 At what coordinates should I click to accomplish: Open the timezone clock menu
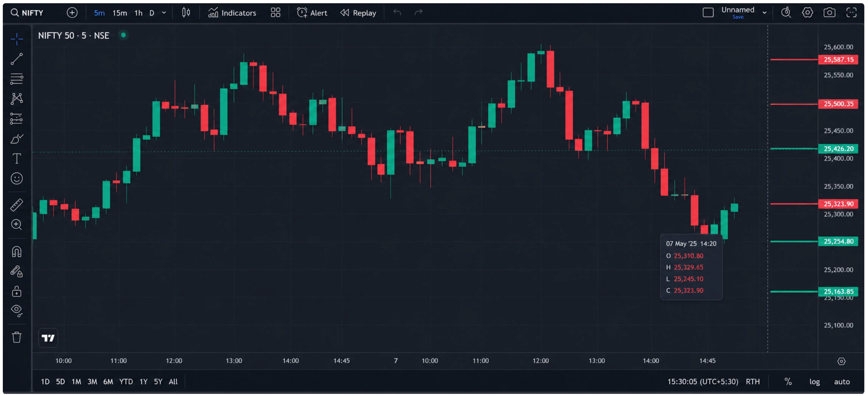(x=702, y=381)
